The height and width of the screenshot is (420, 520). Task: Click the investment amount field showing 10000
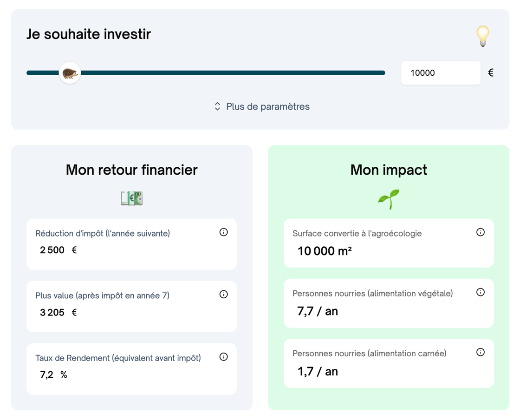[441, 72]
